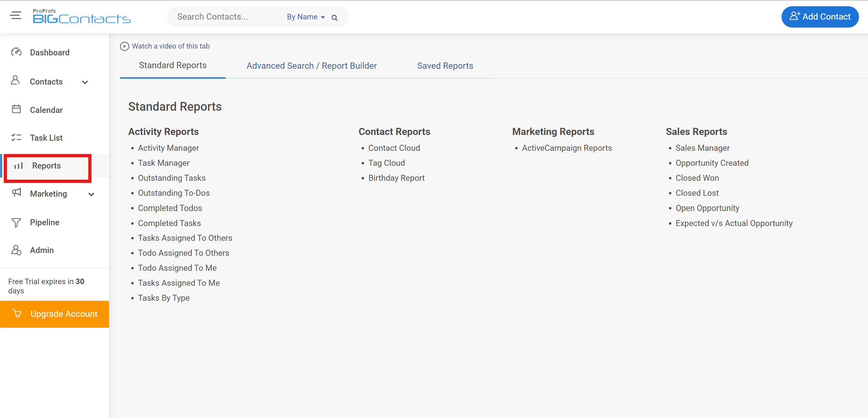The width and height of the screenshot is (868, 418).
Task: Click the Admin user icon
Action: 16,250
